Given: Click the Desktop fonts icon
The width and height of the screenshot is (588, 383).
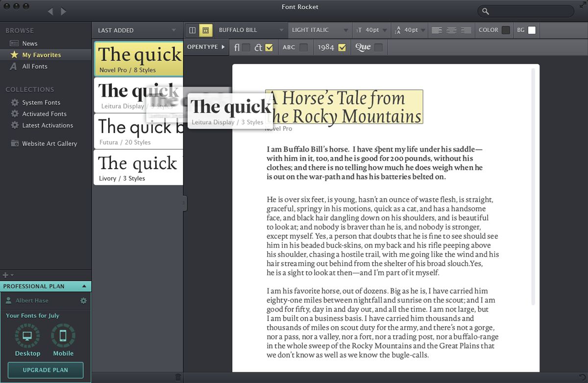Looking at the screenshot, I should 27,336.
